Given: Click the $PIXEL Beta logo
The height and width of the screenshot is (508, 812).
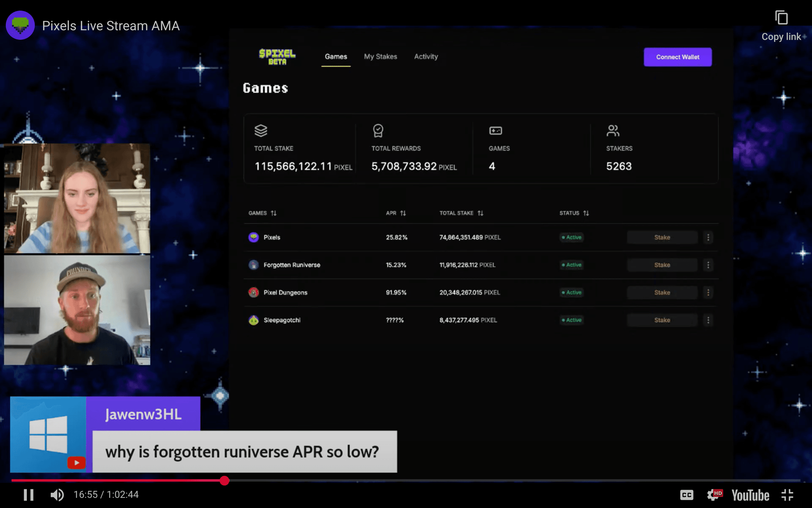Looking at the screenshot, I should click(277, 57).
